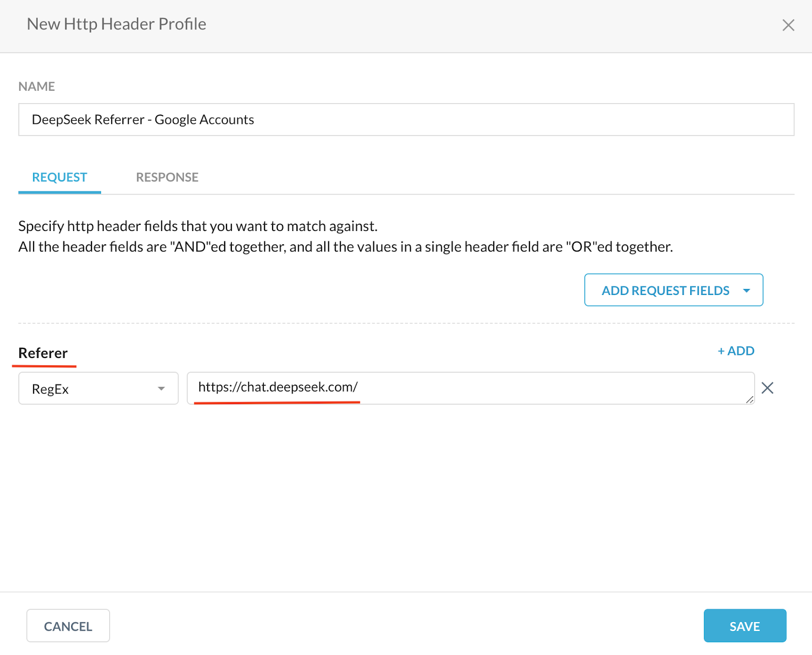
Task: Save the HTTP header profile
Action: [x=745, y=626]
